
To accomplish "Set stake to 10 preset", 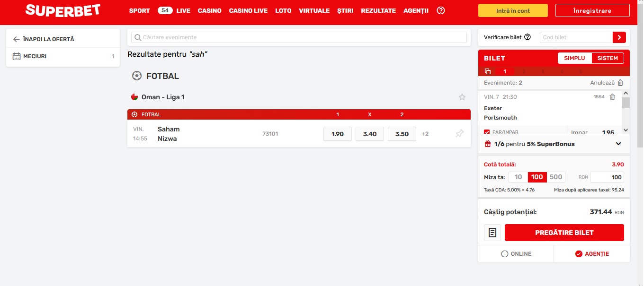I will 519,177.
